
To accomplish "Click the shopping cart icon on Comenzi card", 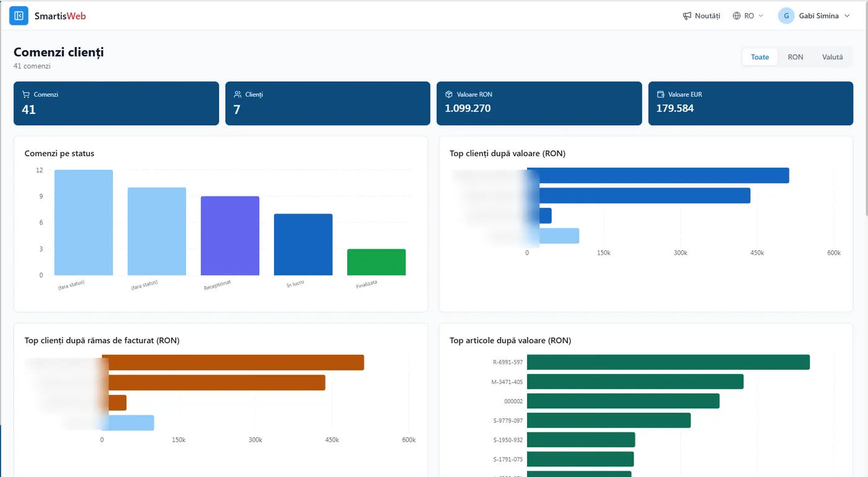I will [26, 95].
